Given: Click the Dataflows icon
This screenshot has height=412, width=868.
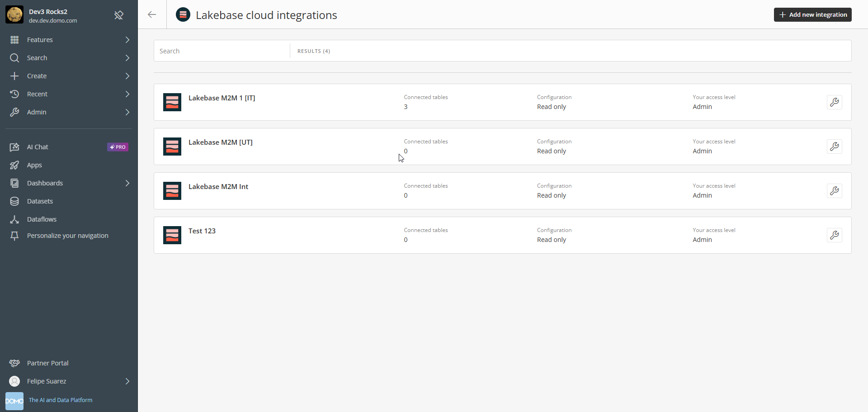Looking at the screenshot, I should (x=14, y=219).
